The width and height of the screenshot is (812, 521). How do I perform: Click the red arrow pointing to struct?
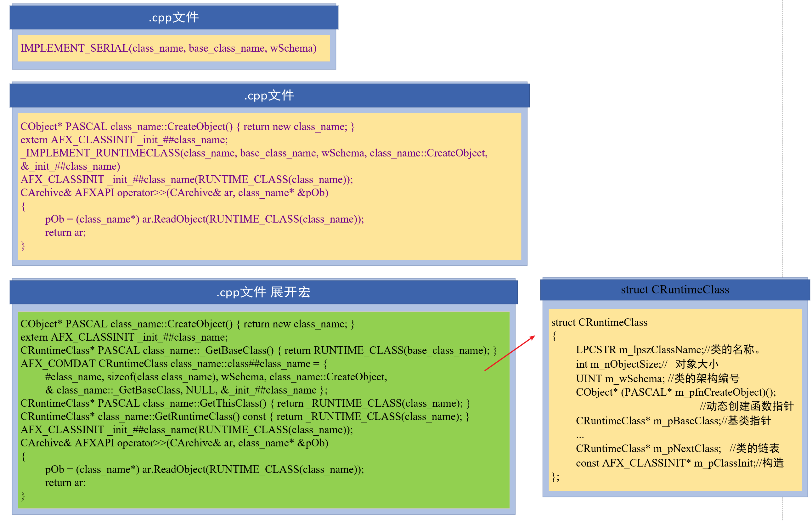tap(509, 353)
